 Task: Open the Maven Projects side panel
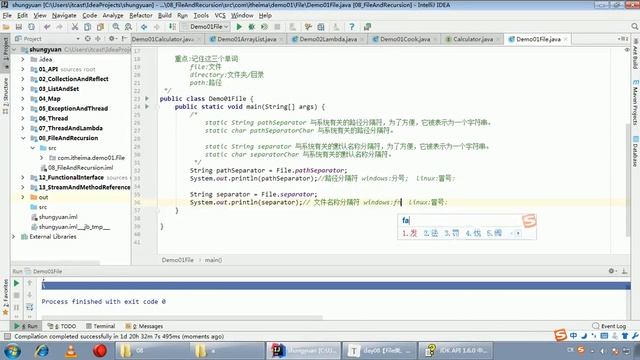(x=636, y=102)
